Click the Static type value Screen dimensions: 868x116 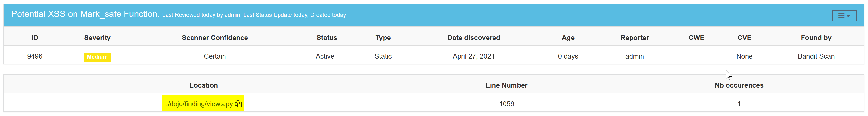pos(383,56)
